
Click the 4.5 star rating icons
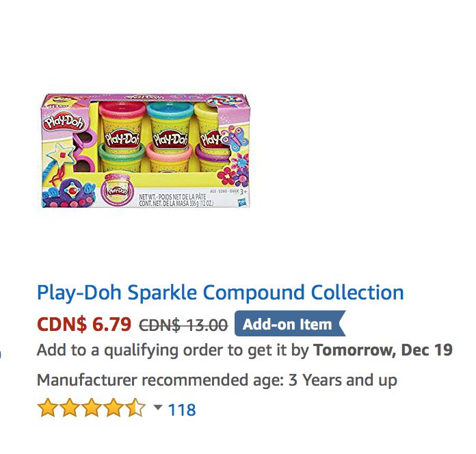click(x=92, y=408)
